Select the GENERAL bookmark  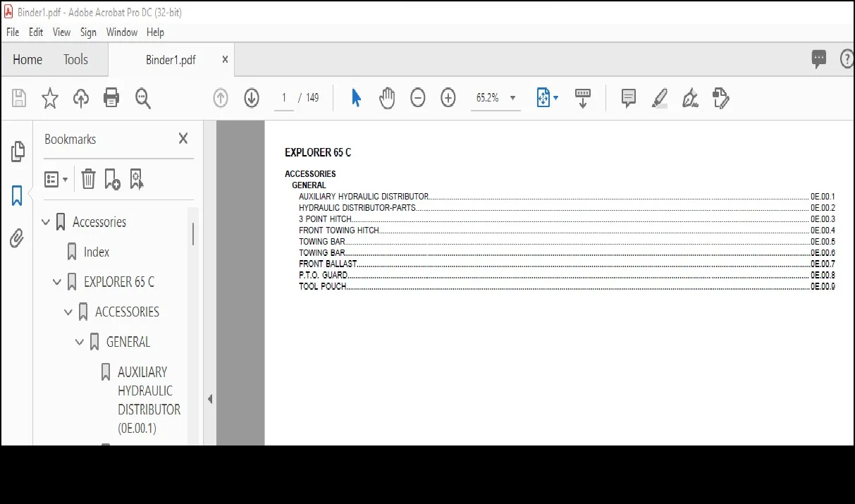tap(128, 342)
